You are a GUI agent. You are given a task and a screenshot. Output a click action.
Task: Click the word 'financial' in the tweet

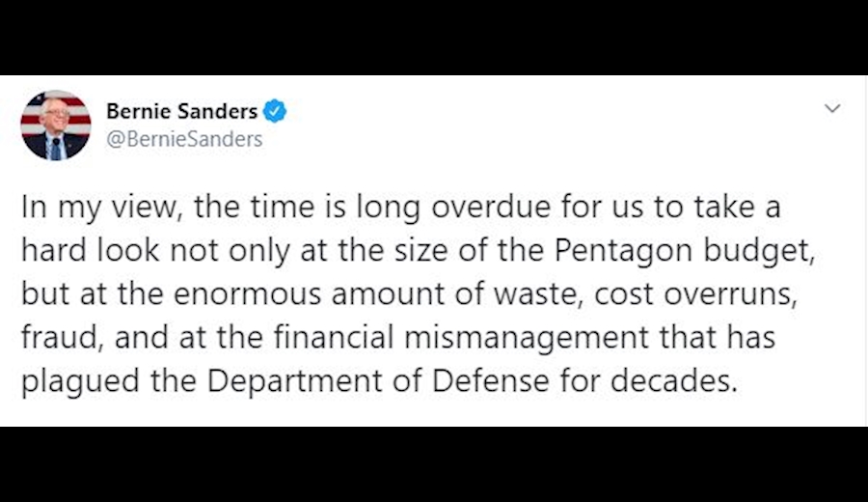click(334, 337)
